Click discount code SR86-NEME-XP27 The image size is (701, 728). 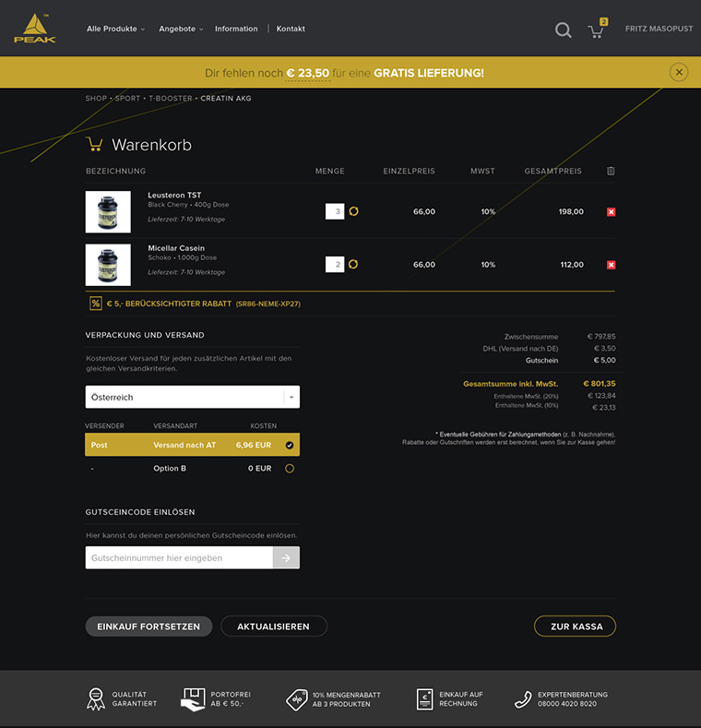pyautogui.click(x=268, y=304)
